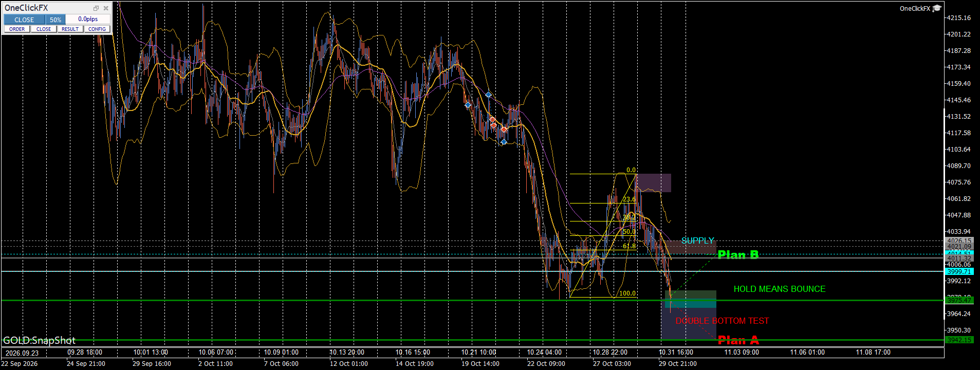Click the 10.31 16:00 time axis label
This screenshot has width=980, height=370.
tap(676, 353)
